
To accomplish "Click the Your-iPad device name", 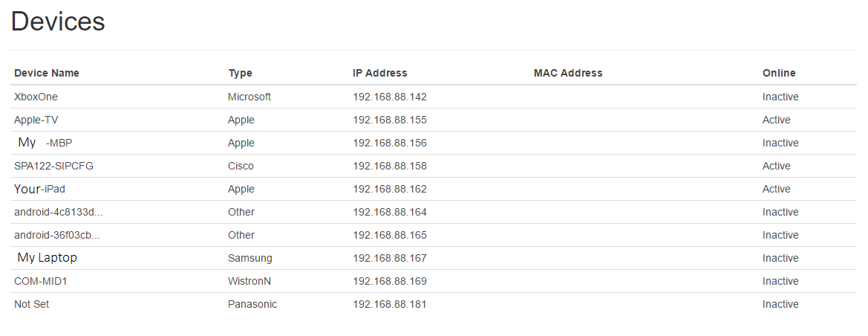I will point(40,189).
